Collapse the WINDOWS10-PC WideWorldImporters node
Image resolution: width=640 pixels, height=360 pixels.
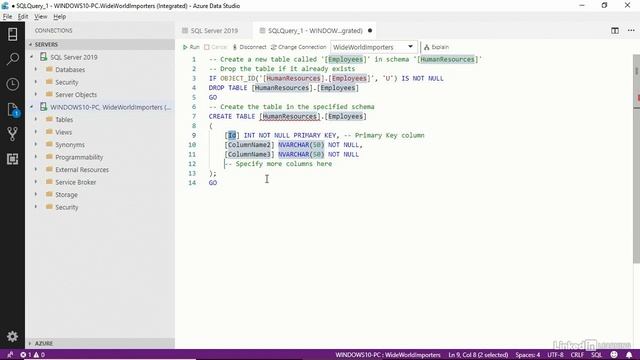[x=32, y=107]
